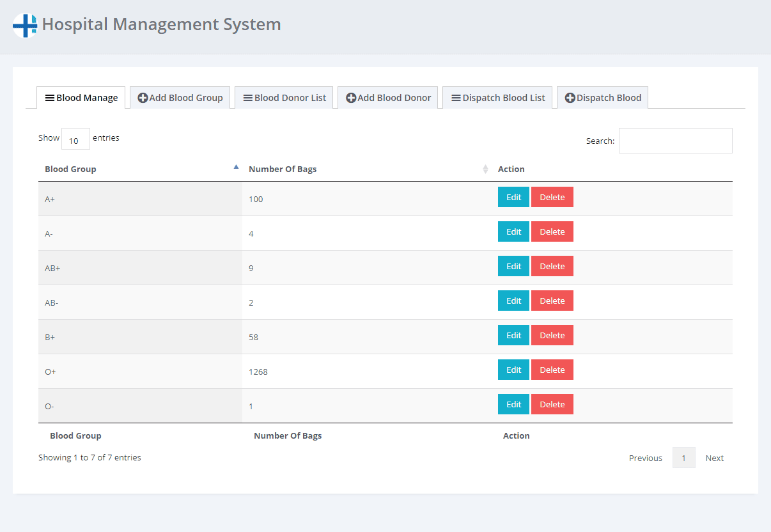Open the Show entries count field
This screenshot has width=771, height=532.
75,139
